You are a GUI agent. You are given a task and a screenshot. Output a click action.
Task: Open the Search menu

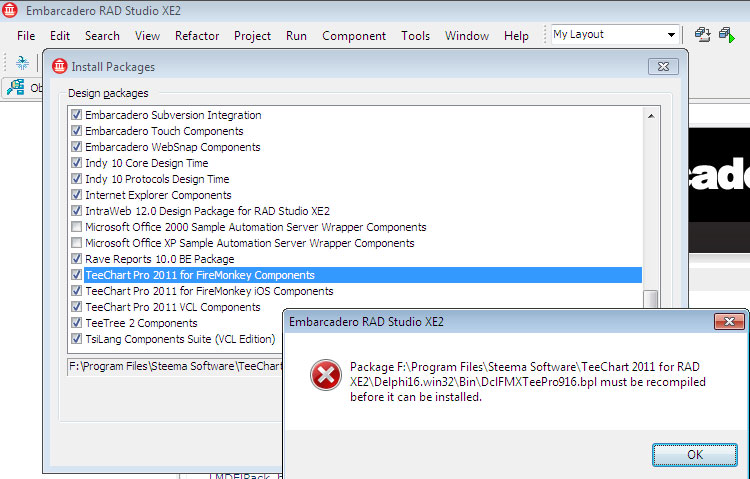102,36
